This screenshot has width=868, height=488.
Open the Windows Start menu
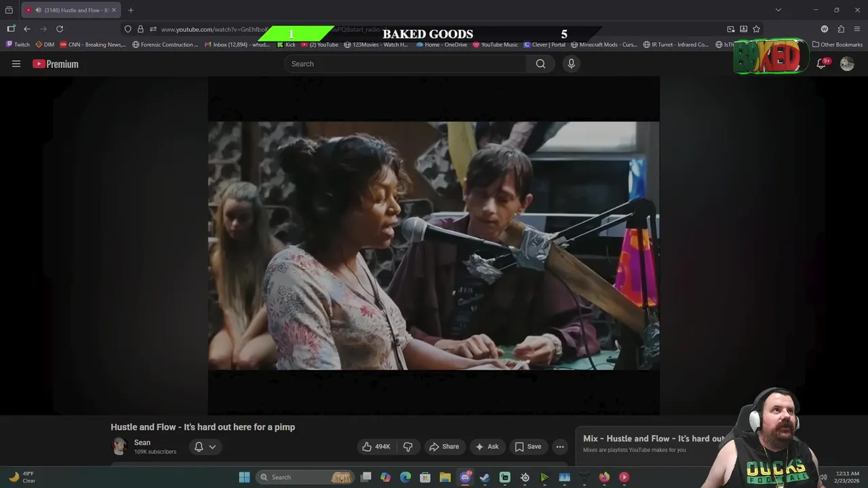(244, 477)
